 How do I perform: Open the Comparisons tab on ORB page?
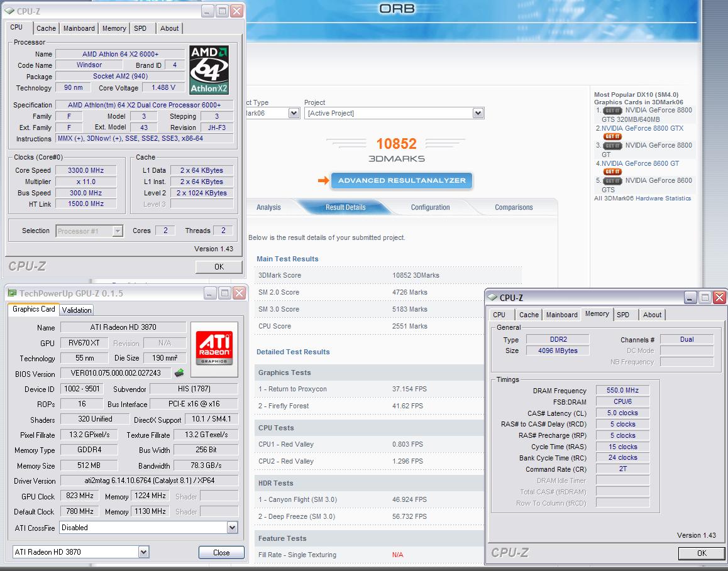(x=514, y=207)
